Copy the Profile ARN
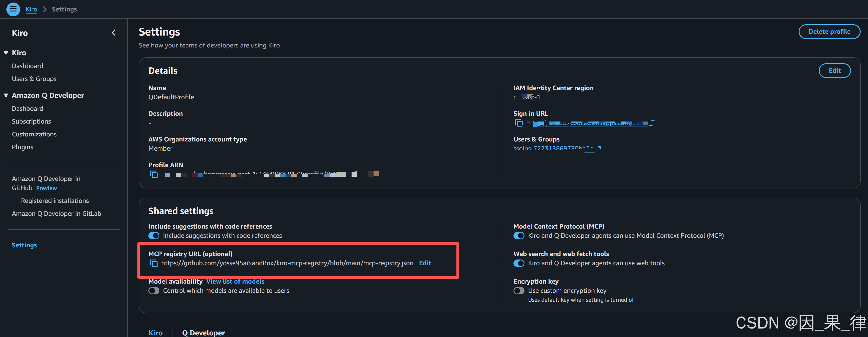This screenshot has width=868, height=337. 154,174
